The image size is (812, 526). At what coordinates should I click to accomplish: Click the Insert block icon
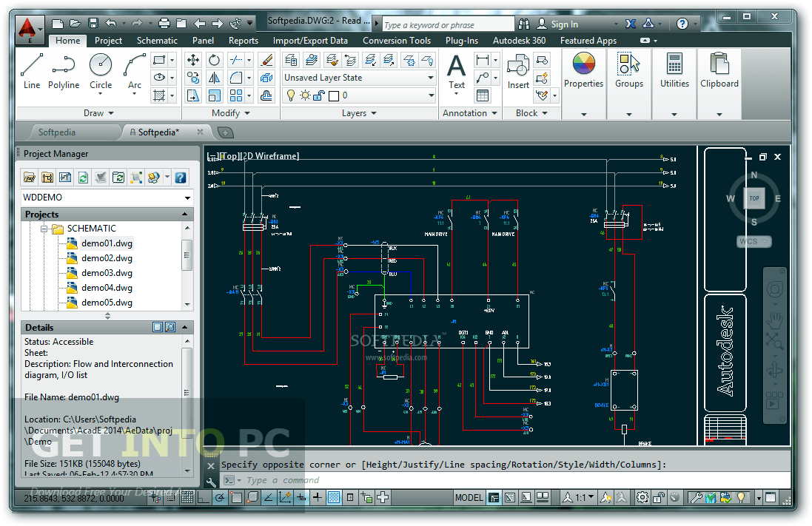pyautogui.click(x=518, y=72)
